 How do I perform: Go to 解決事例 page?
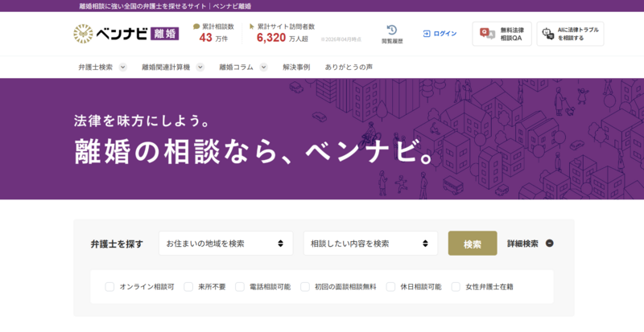pyautogui.click(x=296, y=68)
